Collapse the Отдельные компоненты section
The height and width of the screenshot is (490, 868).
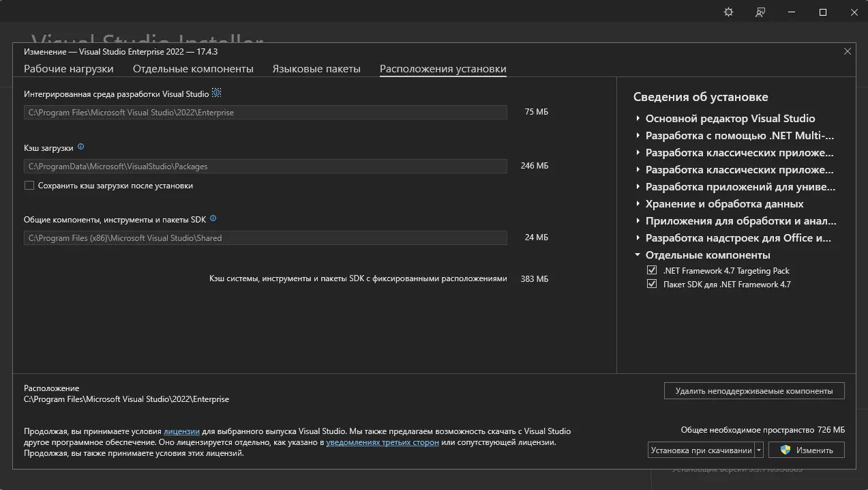point(638,255)
